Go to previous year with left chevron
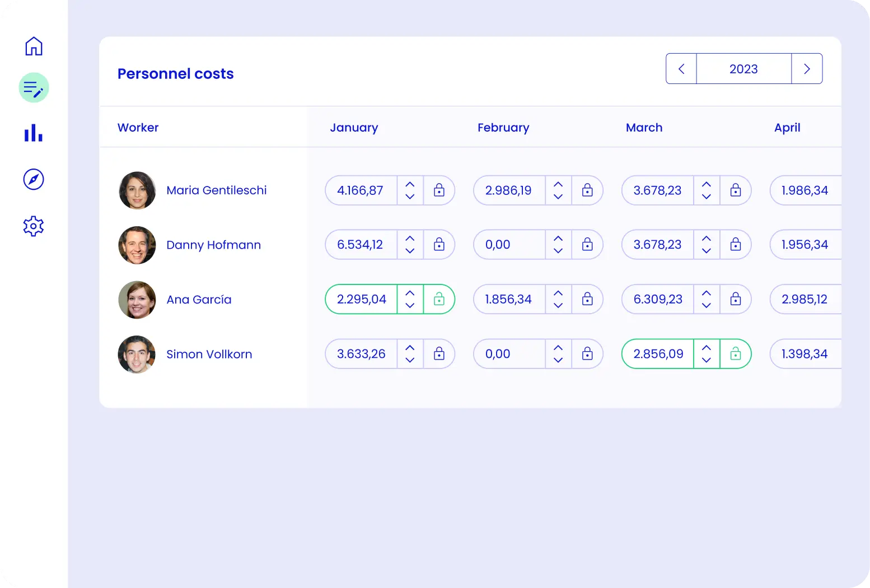 click(x=681, y=68)
